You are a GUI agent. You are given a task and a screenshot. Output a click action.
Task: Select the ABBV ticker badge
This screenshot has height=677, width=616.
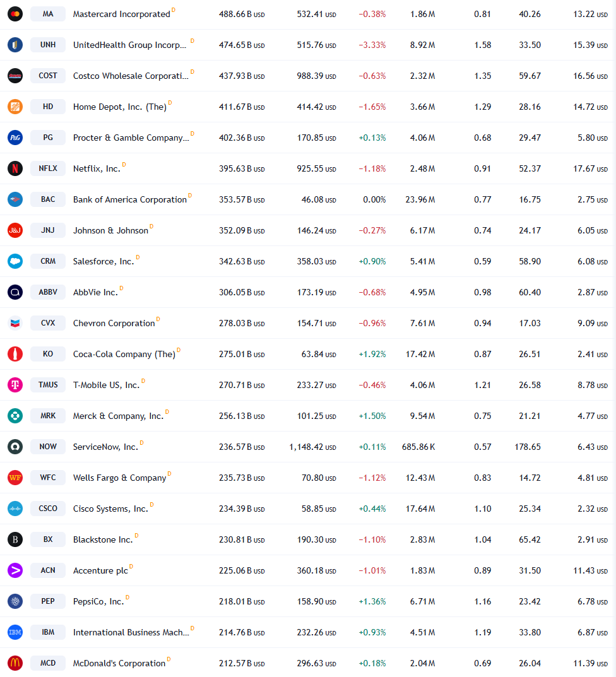[48, 292]
